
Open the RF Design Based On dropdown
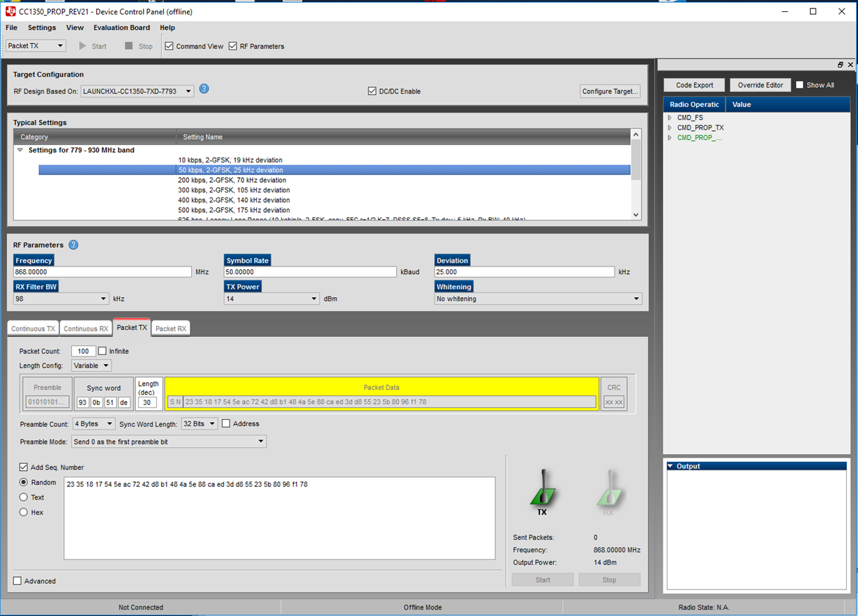click(137, 91)
